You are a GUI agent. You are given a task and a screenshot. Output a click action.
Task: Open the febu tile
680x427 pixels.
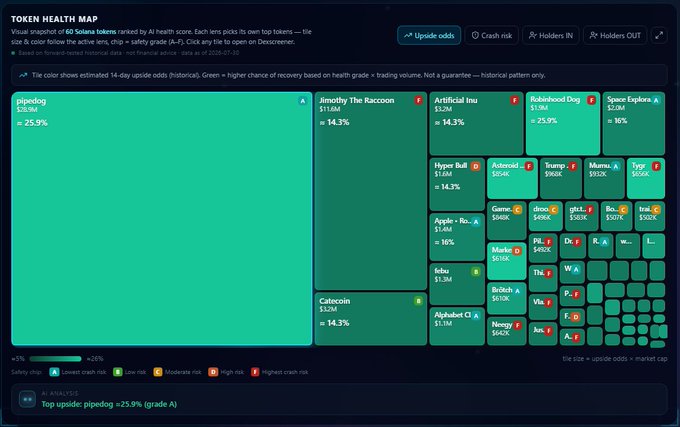pos(457,284)
